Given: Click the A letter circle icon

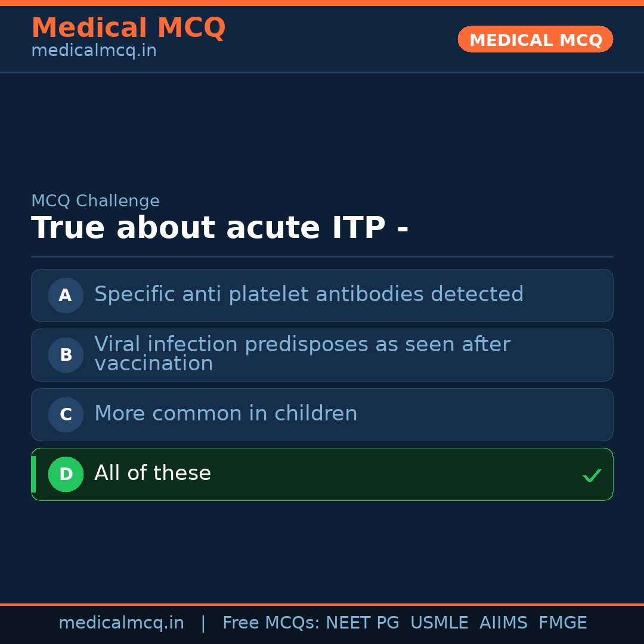Looking at the screenshot, I should point(66,295).
